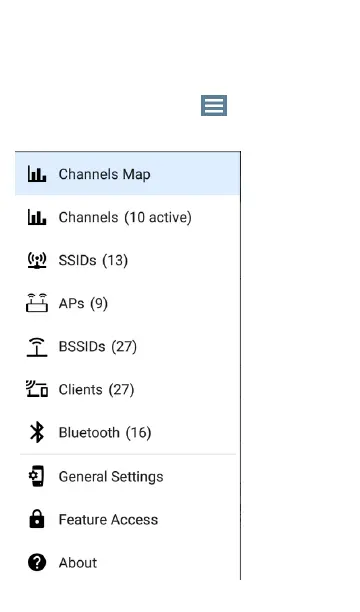Click the Channels Map bar chart icon
This screenshot has width=360, height=612.
(37, 174)
